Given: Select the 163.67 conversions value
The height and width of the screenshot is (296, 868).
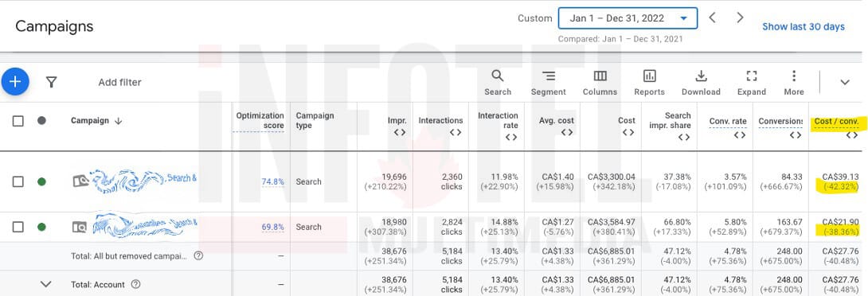Looking at the screenshot, I should tap(789, 222).
